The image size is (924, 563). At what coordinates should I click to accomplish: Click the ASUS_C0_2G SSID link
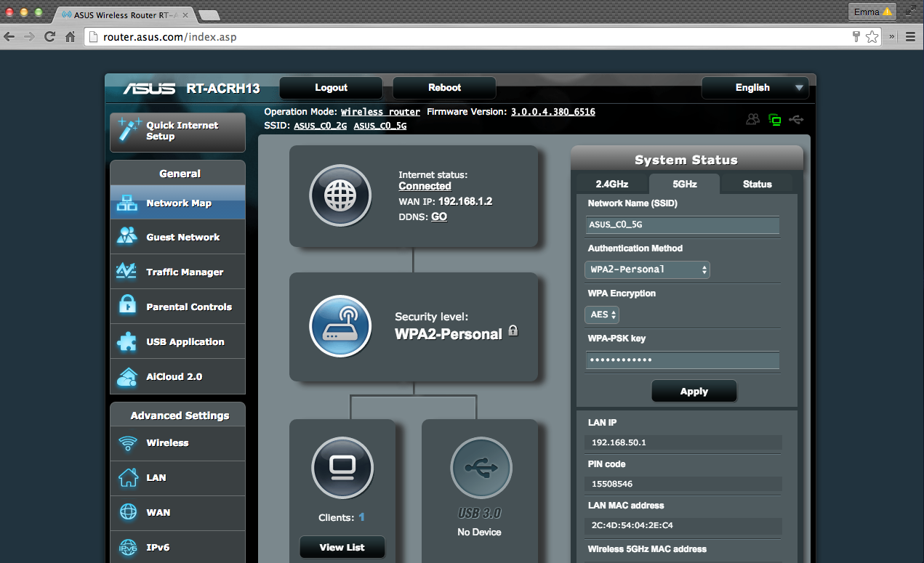pos(321,126)
